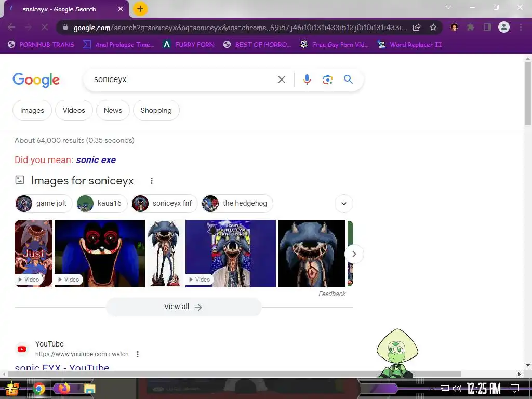Open the extensions puzzle icon
Image resolution: width=532 pixels, height=399 pixels.
[471, 27]
